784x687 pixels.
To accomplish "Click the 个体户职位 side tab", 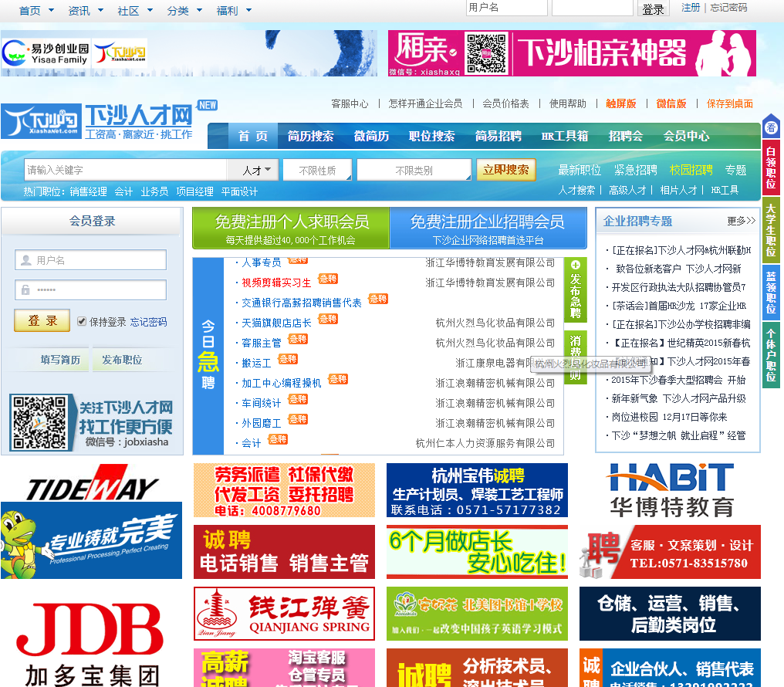I will click(771, 355).
